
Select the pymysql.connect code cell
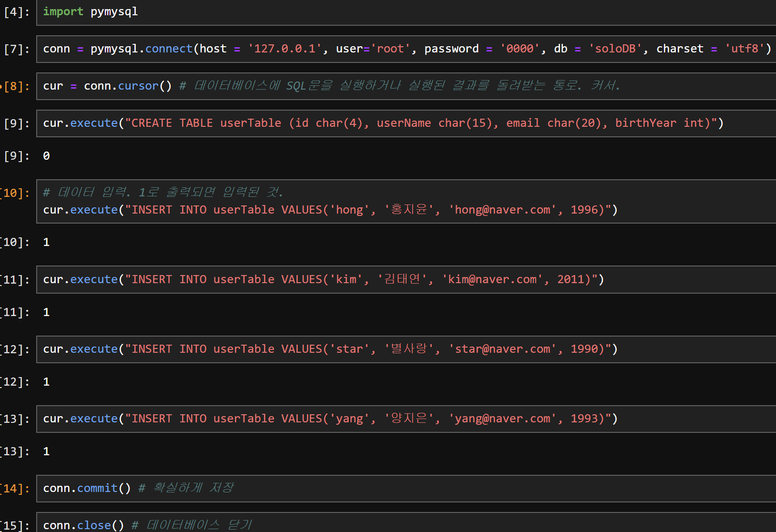coord(406,49)
